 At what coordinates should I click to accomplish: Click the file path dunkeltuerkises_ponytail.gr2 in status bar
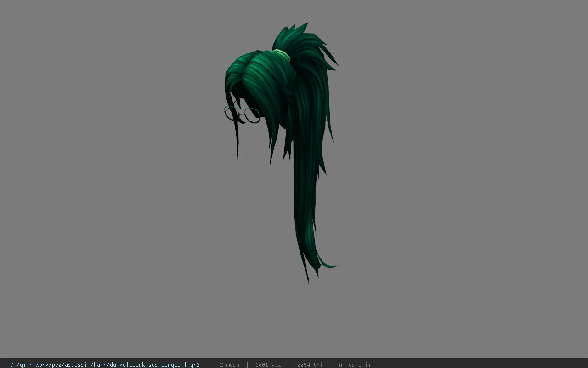[105, 365]
